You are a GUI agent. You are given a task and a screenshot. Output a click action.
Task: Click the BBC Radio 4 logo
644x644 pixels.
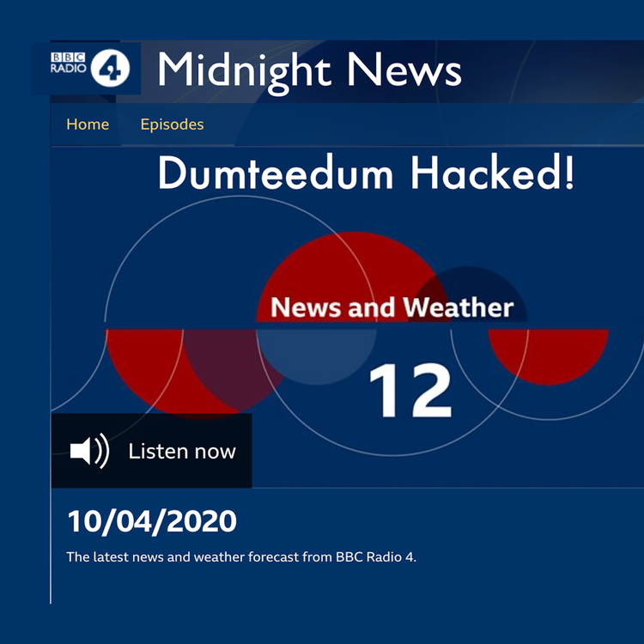tap(90, 68)
